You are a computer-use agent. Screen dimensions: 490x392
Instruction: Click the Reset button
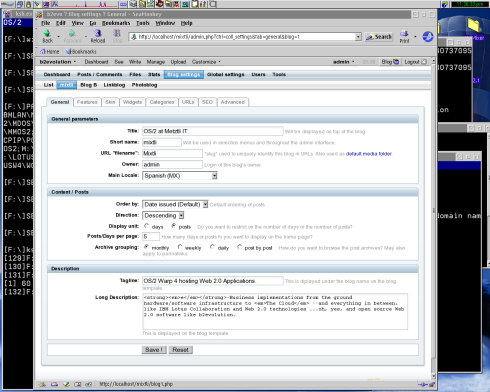coord(180,350)
